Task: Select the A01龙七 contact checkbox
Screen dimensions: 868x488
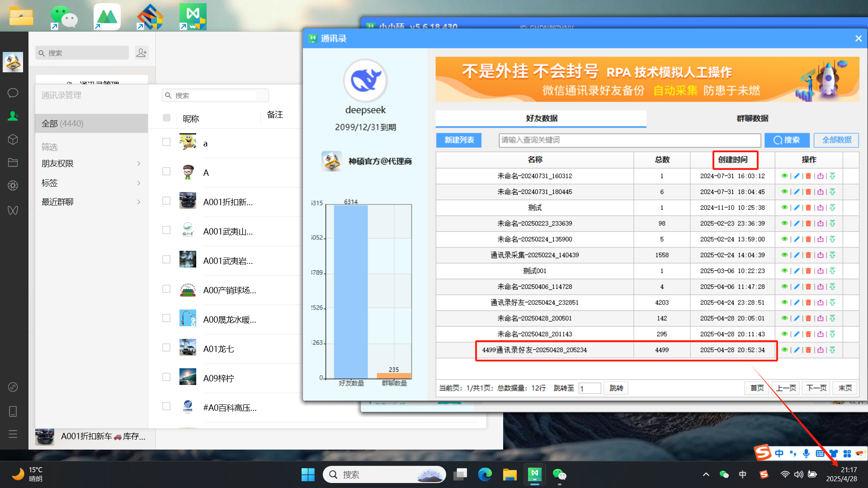Action: tap(166, 347)
